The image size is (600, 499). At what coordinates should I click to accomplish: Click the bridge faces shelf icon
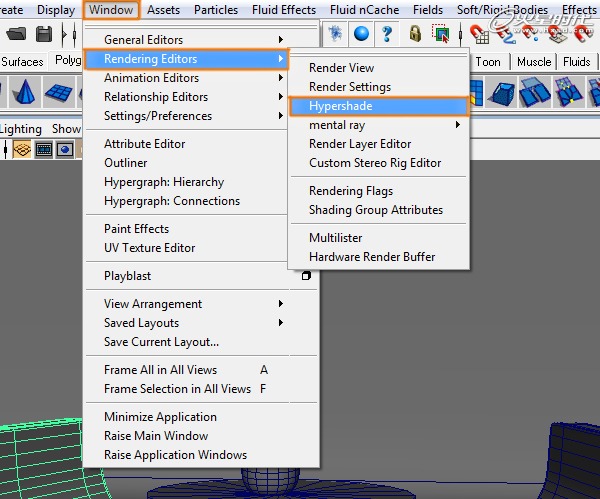click(x=535, y=92)
